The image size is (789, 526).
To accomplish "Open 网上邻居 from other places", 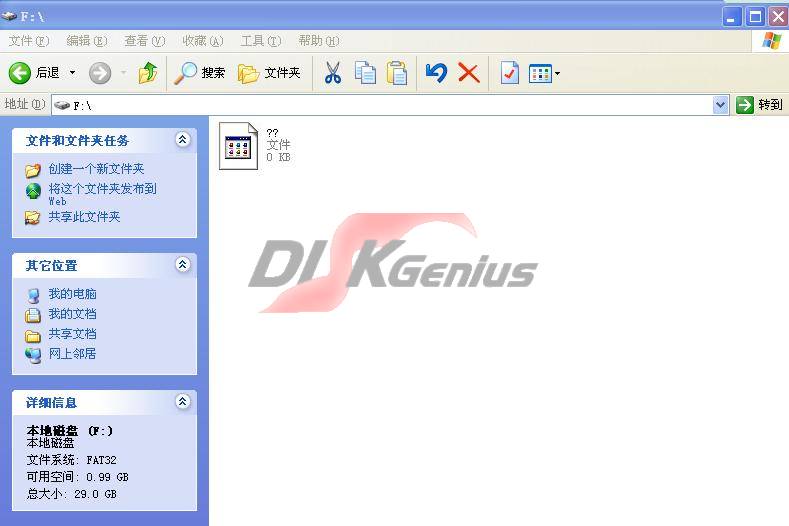I will click(x=72, y=354).
